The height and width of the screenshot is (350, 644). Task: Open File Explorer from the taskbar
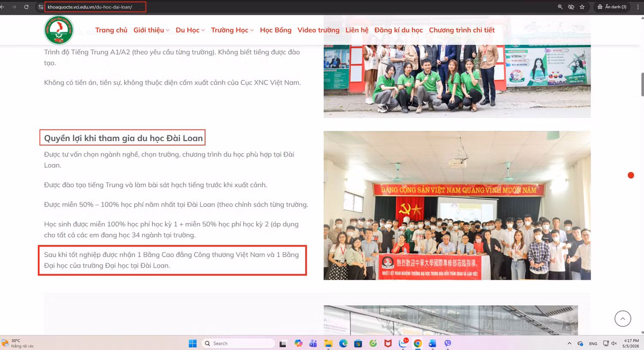click(x=328, y=343)
